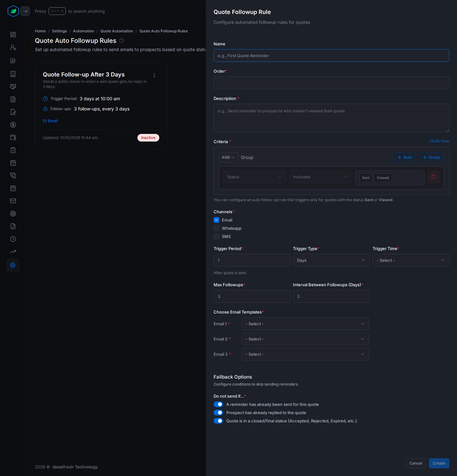This screenshot has width=457, height=476.
Task: Click the sidebar expand arrow button
Action: (x=25, y=11)
